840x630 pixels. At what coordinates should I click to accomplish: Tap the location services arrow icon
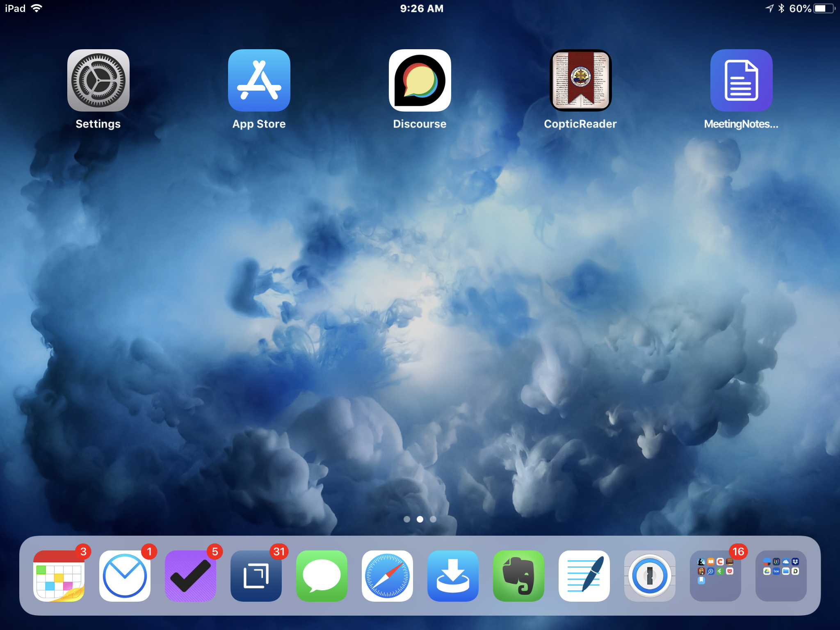click(x=769, y=8)
